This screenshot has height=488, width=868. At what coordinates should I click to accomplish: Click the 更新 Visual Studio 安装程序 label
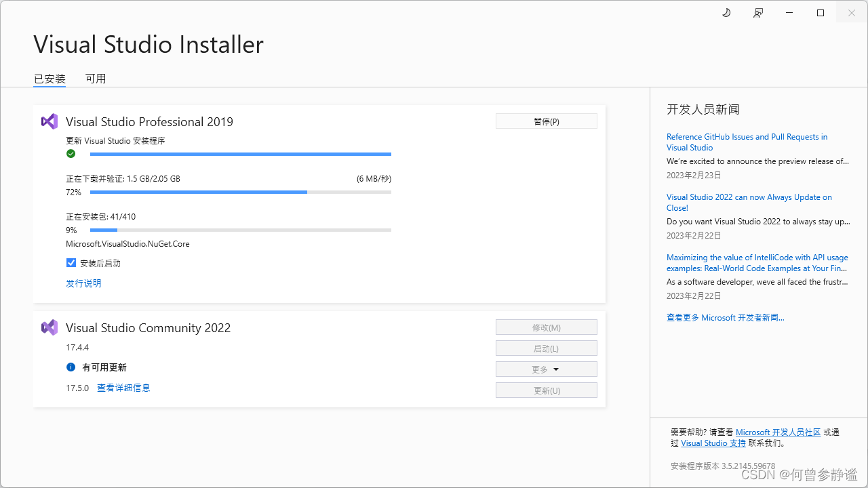pos(115,141)
